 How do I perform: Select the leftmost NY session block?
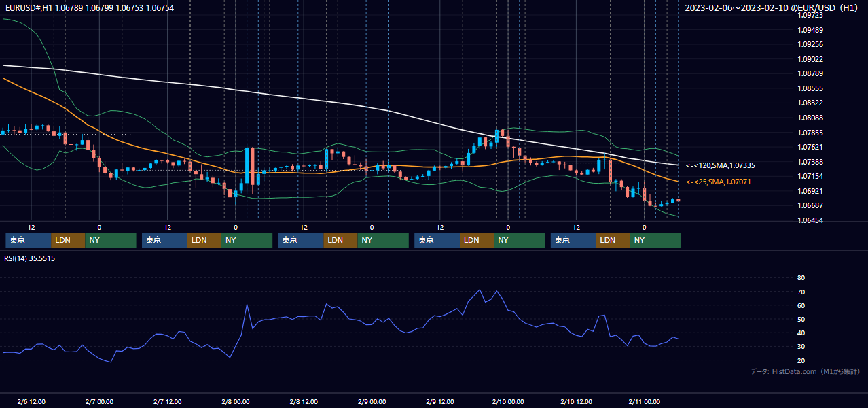click(111, 240)
